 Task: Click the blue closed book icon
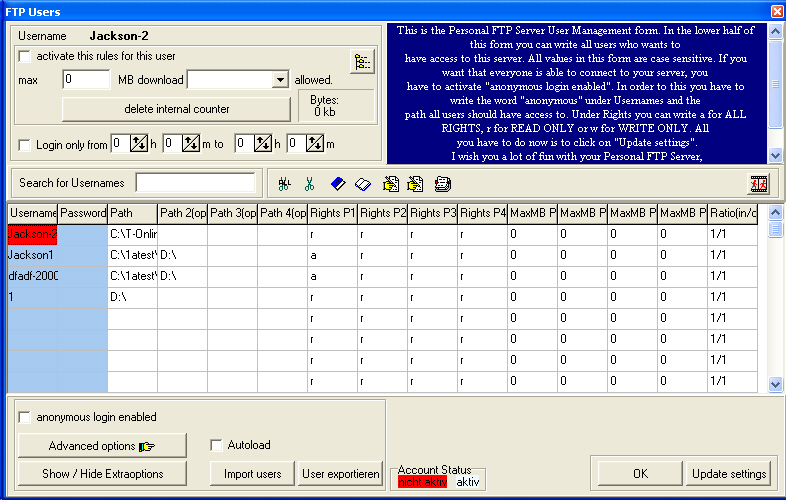pyautogui.click(x=337, y=184)
